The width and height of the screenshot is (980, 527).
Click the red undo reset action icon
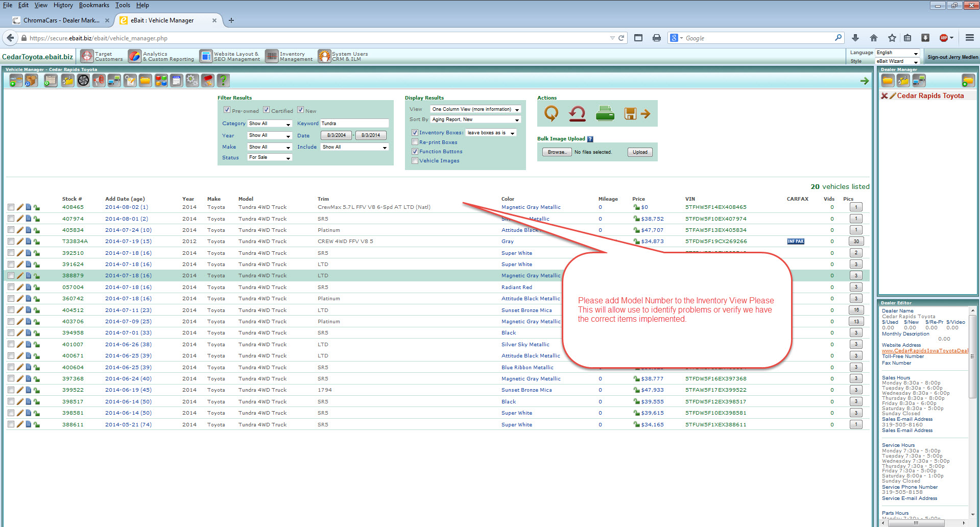(577, 113)
